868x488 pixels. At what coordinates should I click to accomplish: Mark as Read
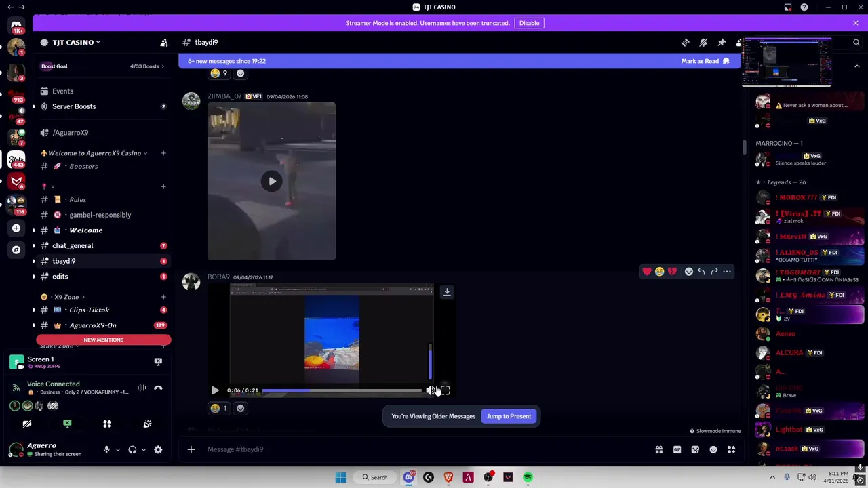click(705, 61)
